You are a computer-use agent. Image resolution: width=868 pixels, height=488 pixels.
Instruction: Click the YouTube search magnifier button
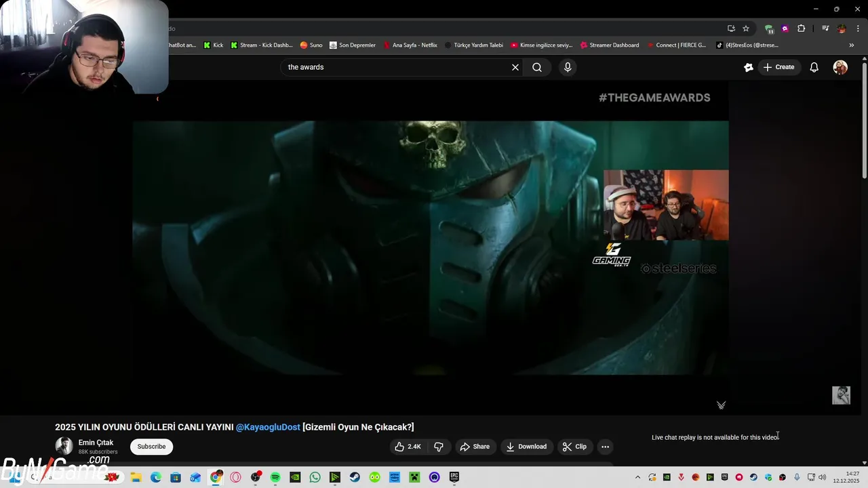point(537,67)
